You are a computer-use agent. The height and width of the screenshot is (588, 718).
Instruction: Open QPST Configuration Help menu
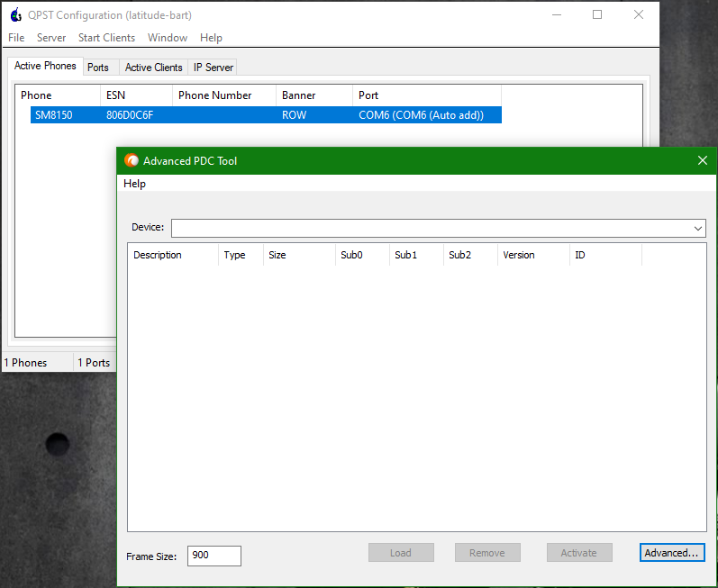tap(211, 38)
